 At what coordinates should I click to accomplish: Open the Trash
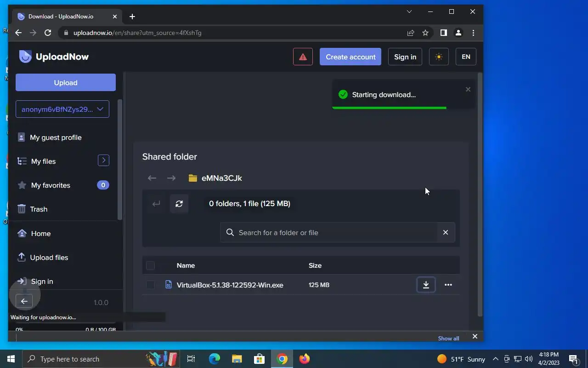pos(39,209)
